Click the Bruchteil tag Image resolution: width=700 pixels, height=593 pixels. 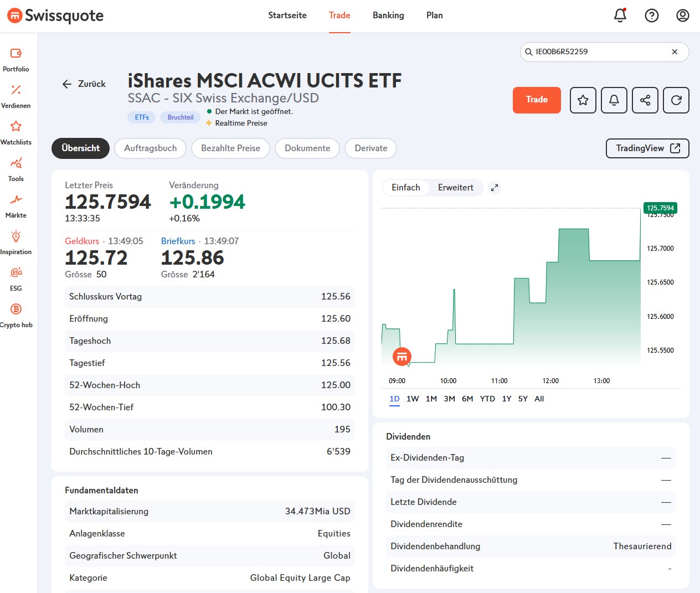click(181, 117)
